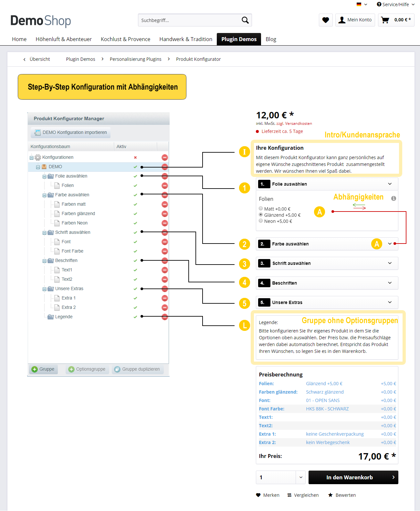Click DEMO Konfiguration importieren button
This screenshot has width=420, height=511.
pos(71,132)
